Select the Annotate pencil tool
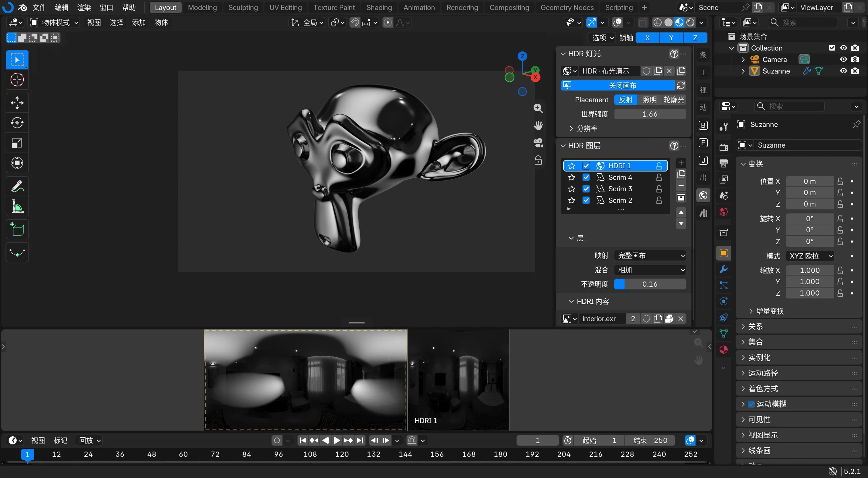 pyautogui.click(x=17, y=186)
